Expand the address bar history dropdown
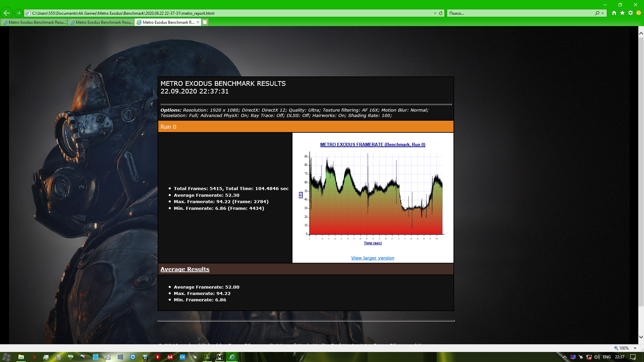 click(x=435, y=13)
